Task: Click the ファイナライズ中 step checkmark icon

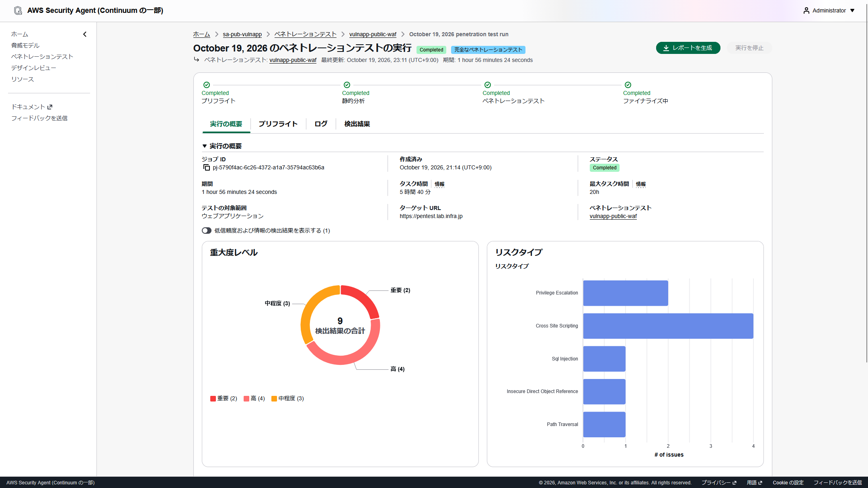Action: coord(628,85)
